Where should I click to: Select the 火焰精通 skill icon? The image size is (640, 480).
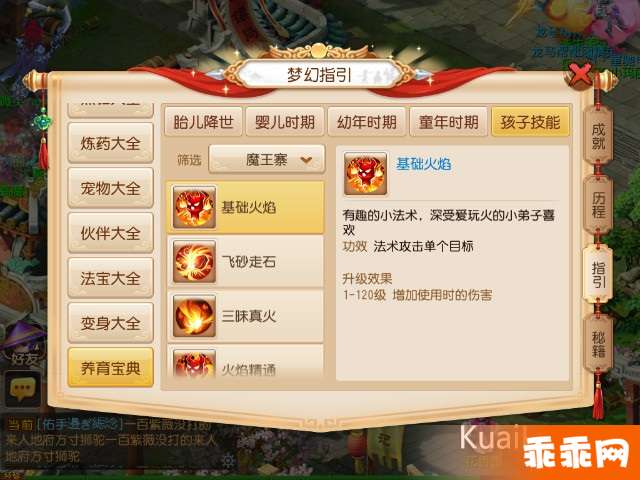point(194,363)
